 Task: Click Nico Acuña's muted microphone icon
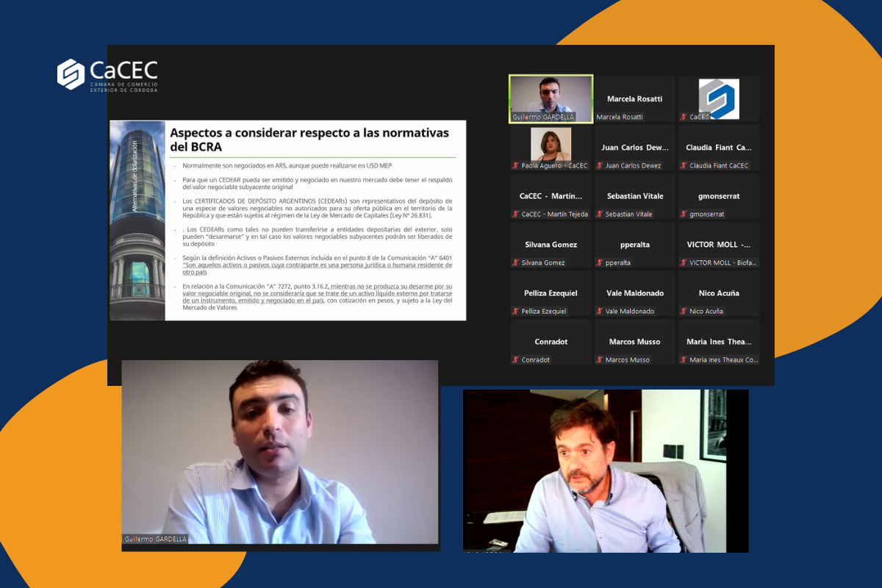coord(684,311)
